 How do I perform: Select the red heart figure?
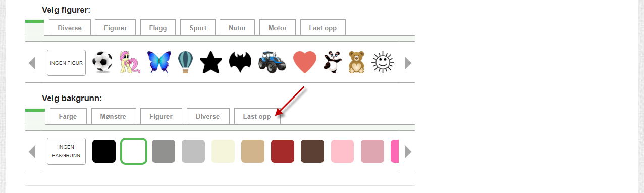point(305,63)
